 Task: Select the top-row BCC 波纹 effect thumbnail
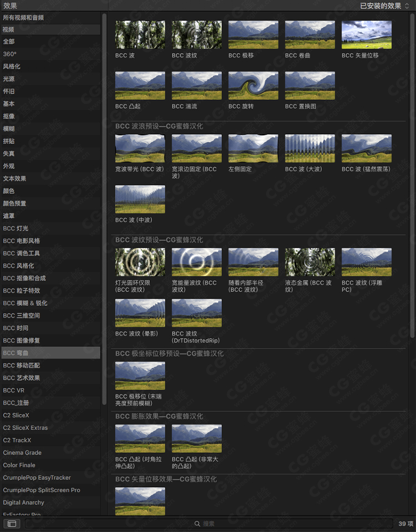click(x=197, y=34)
